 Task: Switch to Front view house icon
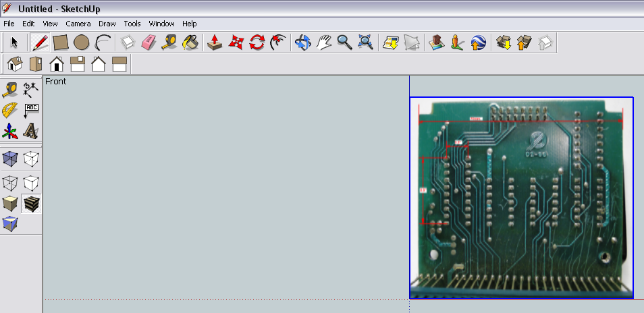coord(57,64)
